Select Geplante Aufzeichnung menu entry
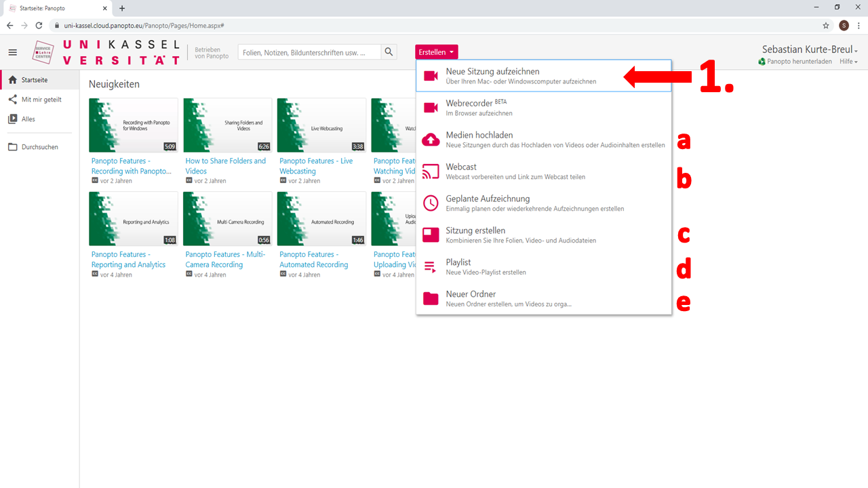The width and height of the screenshot is (868, 488). click(x=544, y=203)
